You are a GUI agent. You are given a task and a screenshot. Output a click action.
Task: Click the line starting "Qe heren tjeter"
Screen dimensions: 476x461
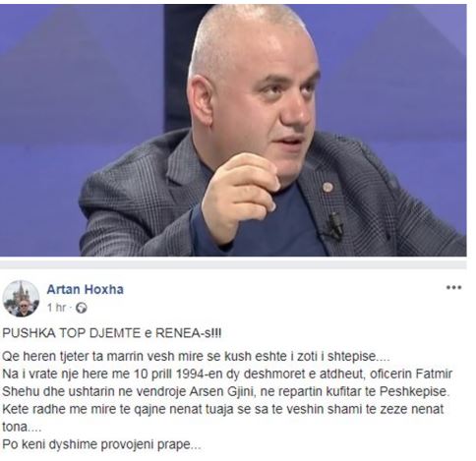196,356
